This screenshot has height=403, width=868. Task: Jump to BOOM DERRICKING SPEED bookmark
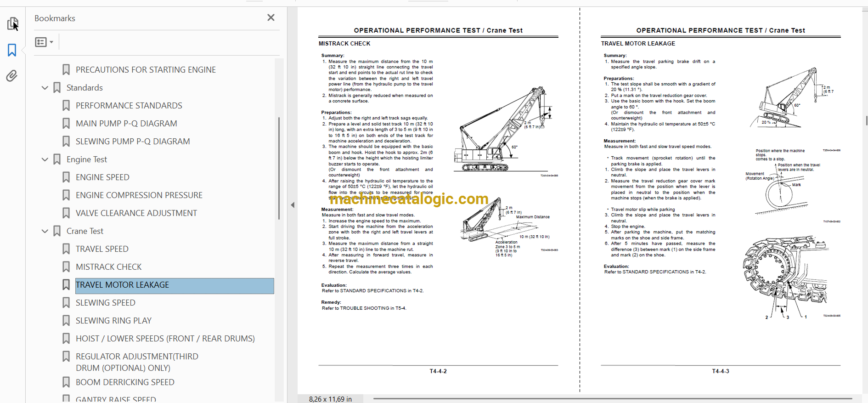point(125,382)
